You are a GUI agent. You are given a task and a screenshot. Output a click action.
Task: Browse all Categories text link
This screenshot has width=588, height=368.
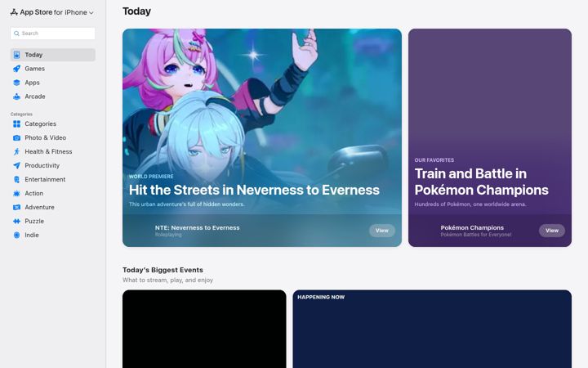[x=41, y=124]
